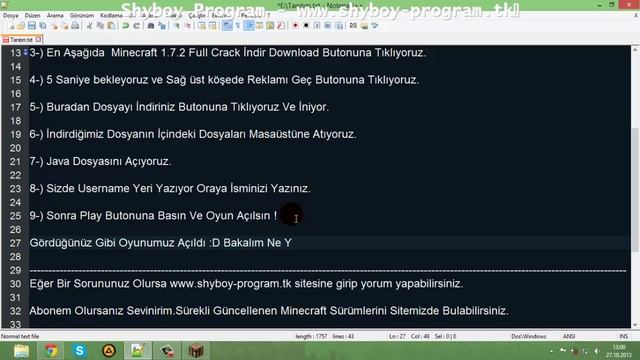640x360 pixels.
Task: Place cursor in line '7-) Java Dosyasını Açıyoruz.'
Action: 100,161
